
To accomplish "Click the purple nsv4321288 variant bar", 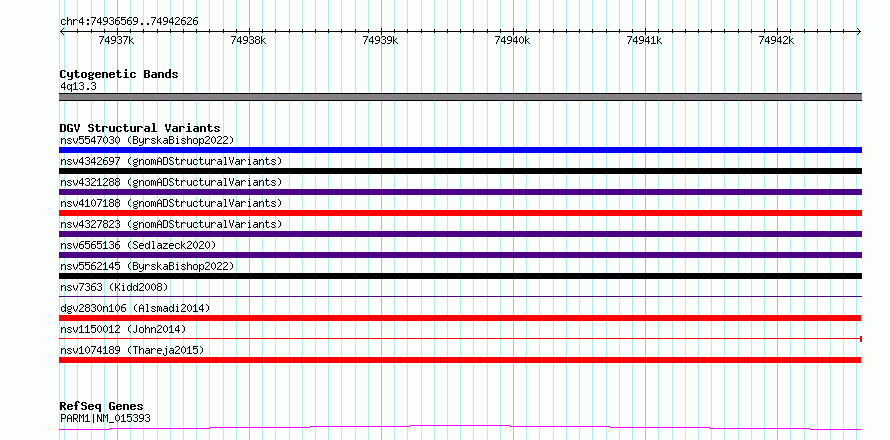I will (x=460, y=192).
